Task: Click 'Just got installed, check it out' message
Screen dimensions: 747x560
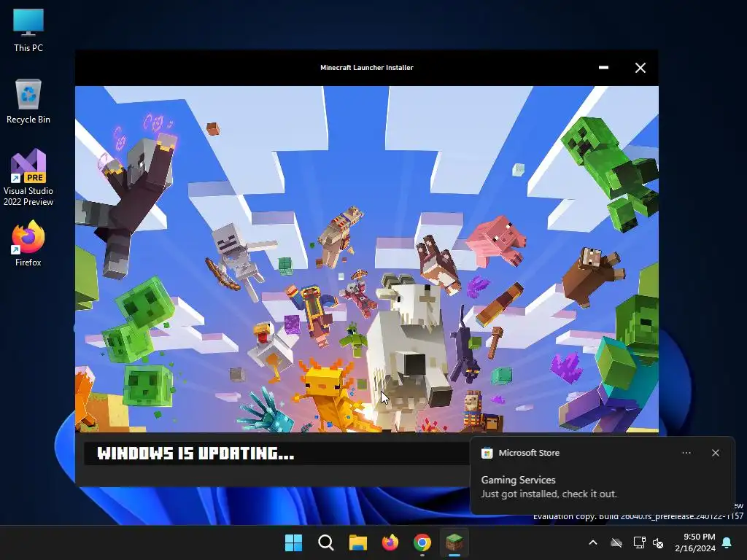Action: click(x=549, y=494)
